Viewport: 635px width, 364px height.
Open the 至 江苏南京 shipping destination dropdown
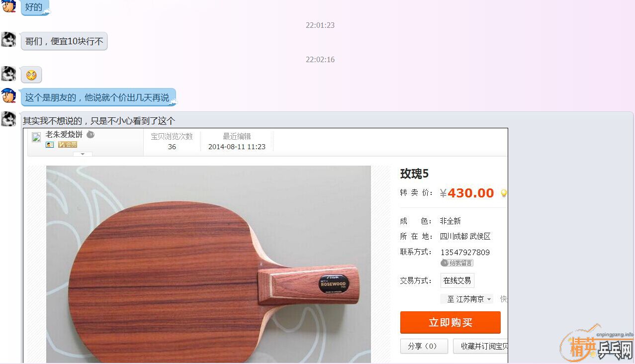[466, 299]
